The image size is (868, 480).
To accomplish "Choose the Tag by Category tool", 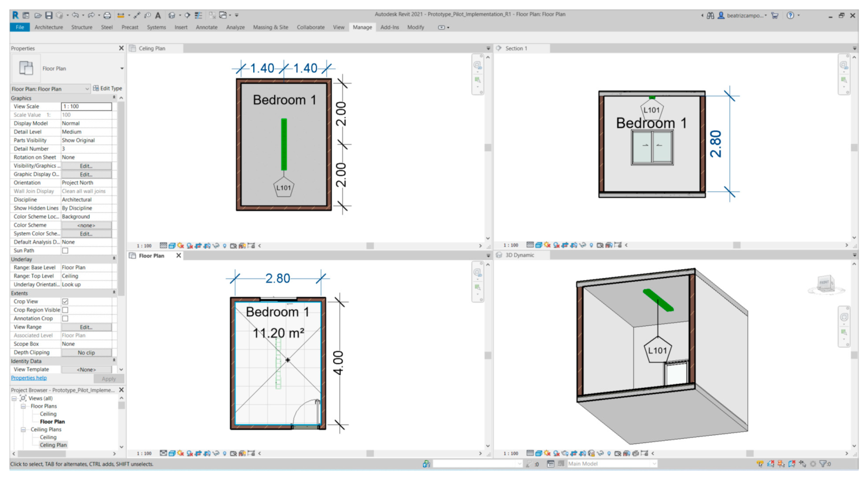I will 148,15.
